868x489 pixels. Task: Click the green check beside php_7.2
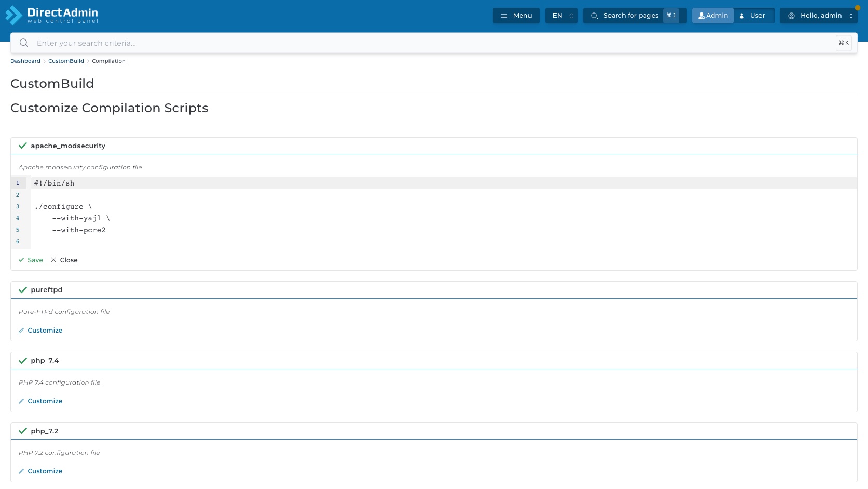(x=23, y=431)
